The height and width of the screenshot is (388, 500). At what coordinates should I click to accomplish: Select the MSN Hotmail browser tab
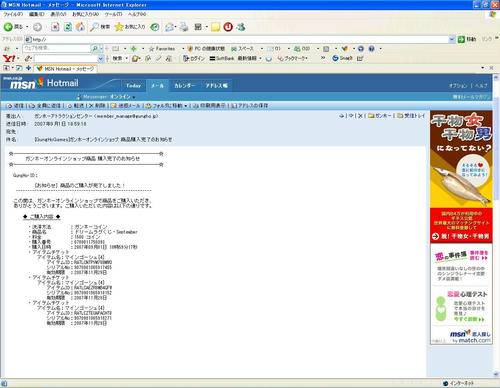(x=65, y=69)
